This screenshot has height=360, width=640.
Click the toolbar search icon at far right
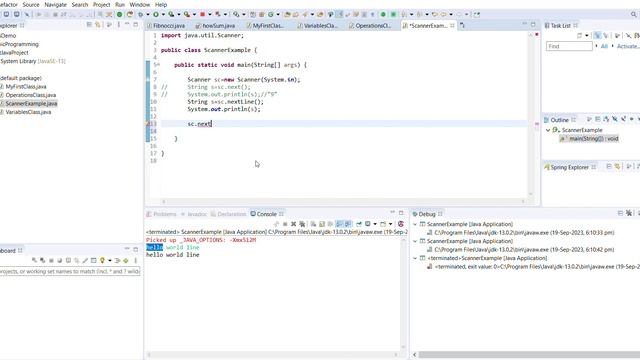tap(633, 14)
